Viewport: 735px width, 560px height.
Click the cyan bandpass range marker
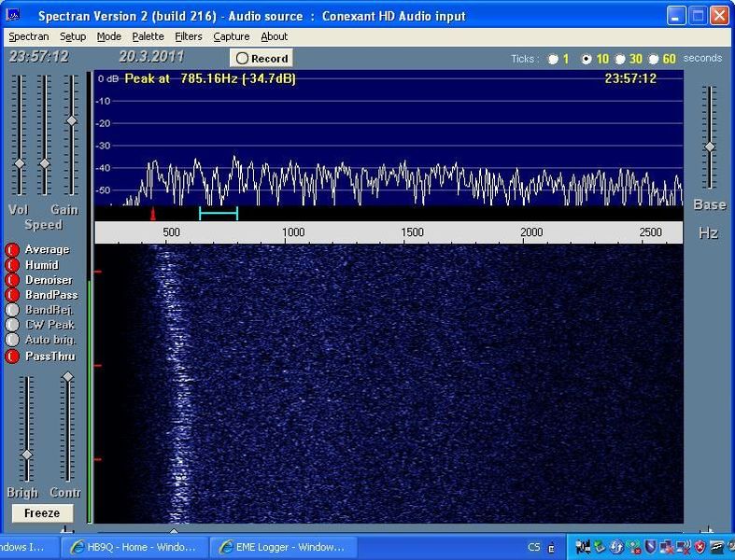coord(219,214)
